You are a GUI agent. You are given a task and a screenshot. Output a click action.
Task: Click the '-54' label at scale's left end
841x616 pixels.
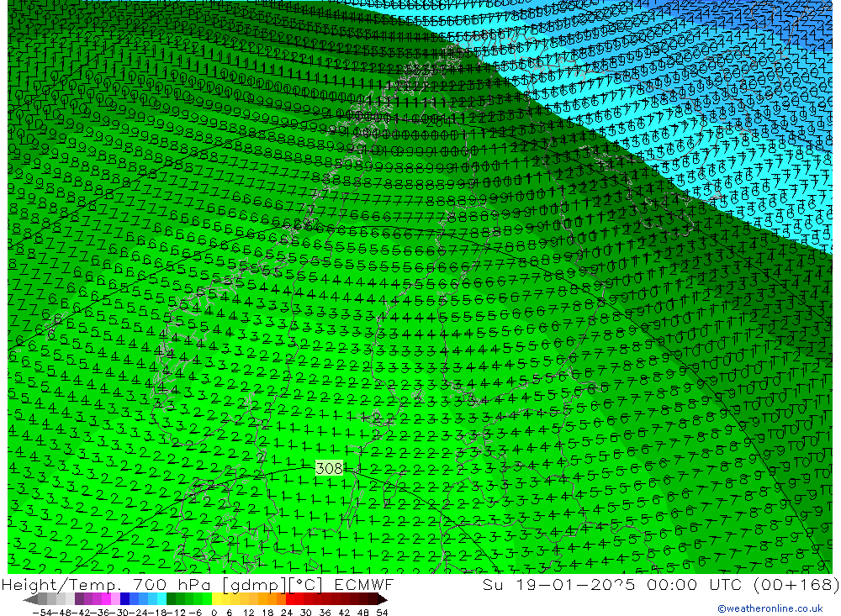click(40, 613)
